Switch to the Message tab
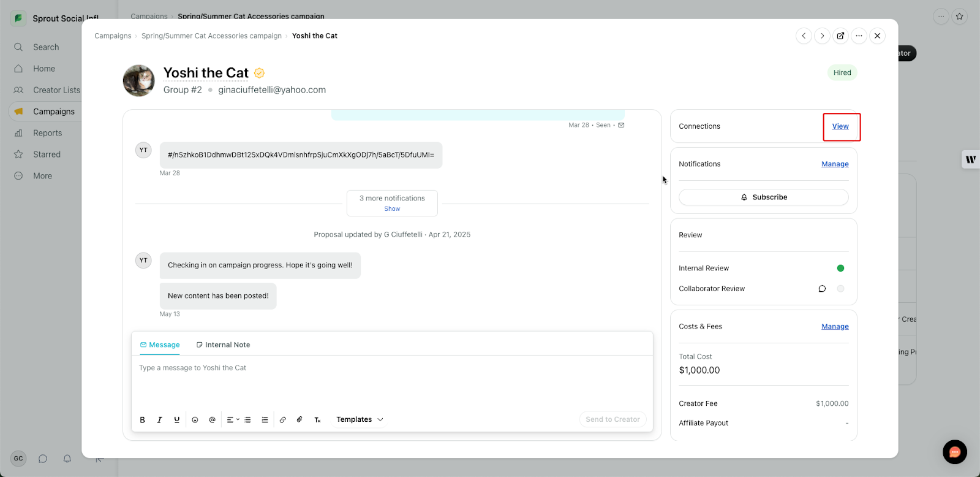This screenshot has width=980, height=477. 160,345
